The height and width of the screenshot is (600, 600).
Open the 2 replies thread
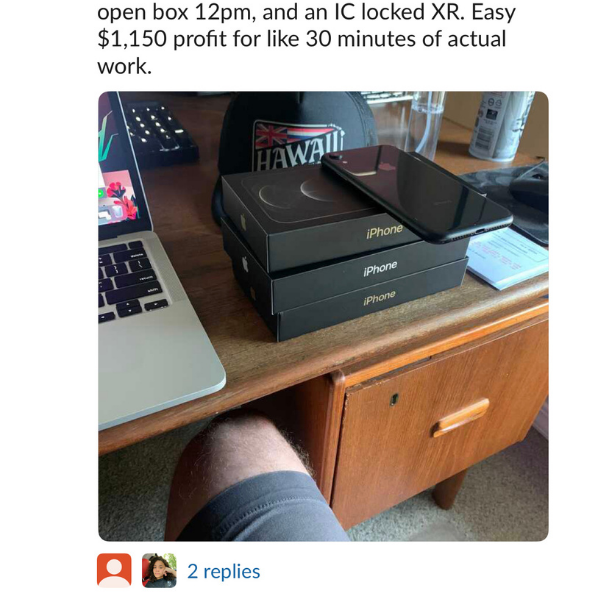point(223,571)
